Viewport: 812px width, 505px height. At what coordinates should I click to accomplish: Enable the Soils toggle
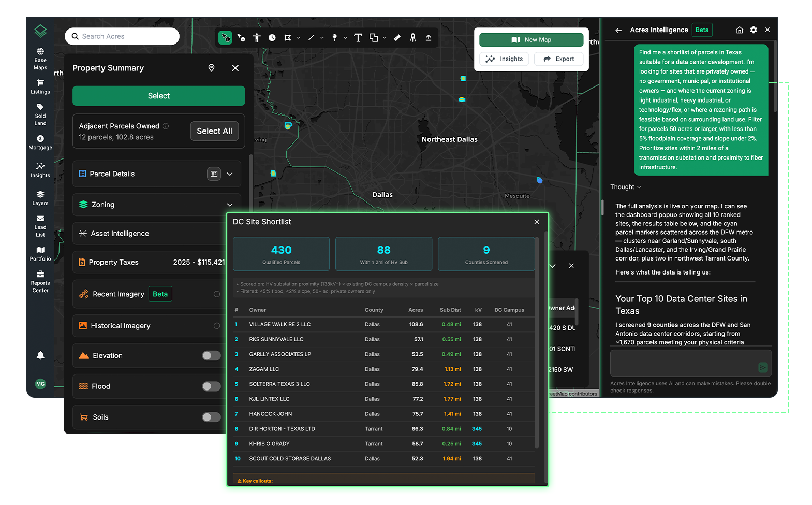pos(211,417)
